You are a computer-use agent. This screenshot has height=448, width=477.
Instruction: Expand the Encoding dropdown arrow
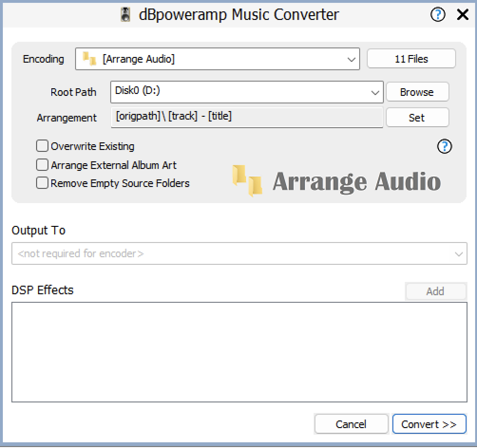pyautogui.click(x=351, y=59)
